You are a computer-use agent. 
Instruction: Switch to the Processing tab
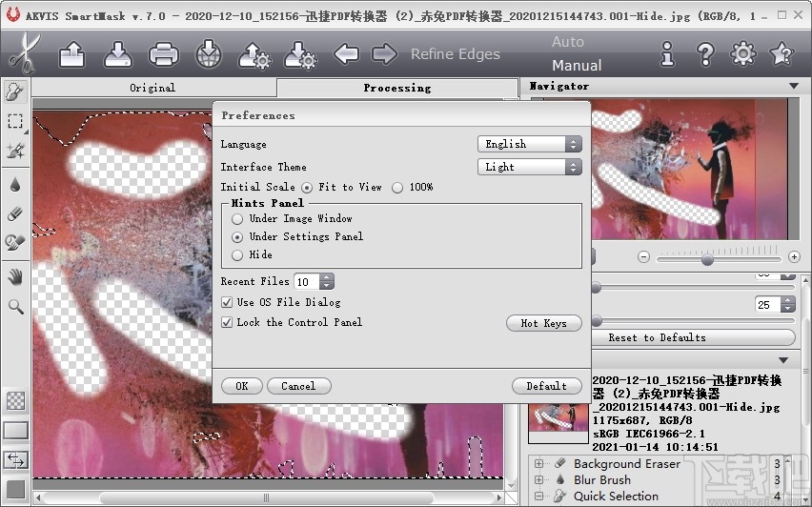[397, 88]
